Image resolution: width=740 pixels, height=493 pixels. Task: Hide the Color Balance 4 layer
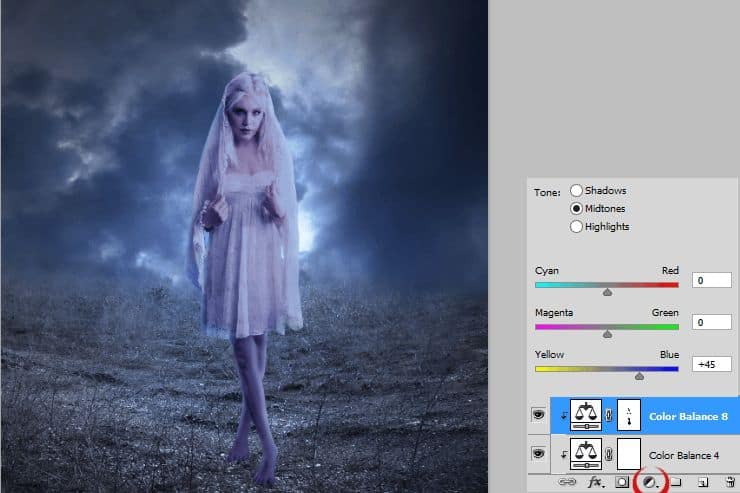(x=538, y=453)
